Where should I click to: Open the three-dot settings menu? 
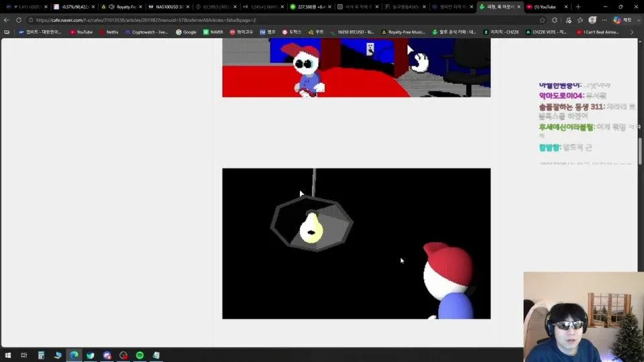(x=604, y=20)
